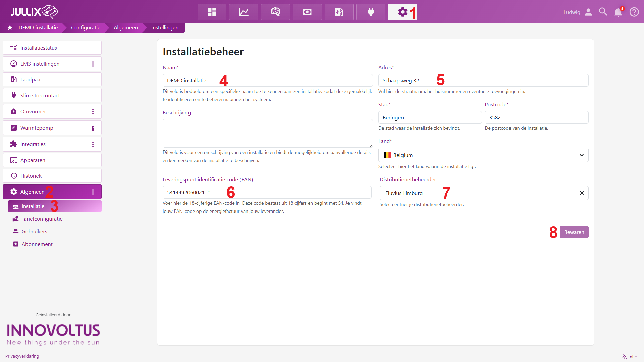Select Tariefconfiguratie in sidebar

coord(42,219)
